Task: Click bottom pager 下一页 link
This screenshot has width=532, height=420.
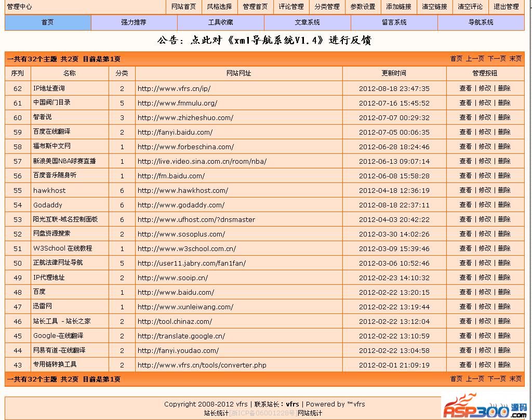Action: click(497, 379)
